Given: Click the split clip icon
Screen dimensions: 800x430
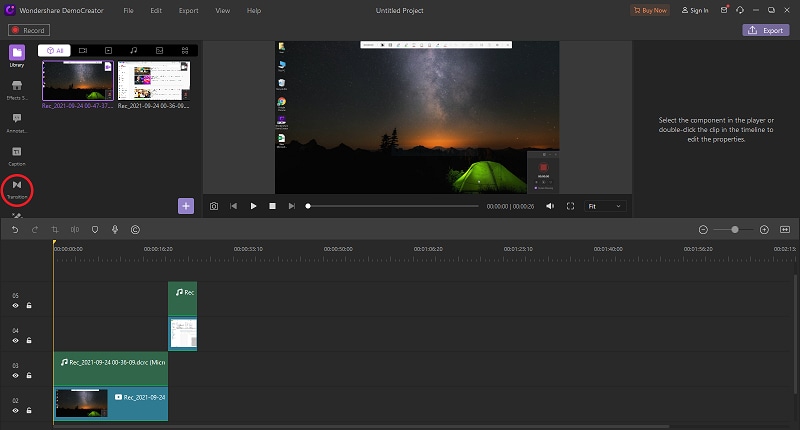Looking at the screenshot, I should click(75, 229).
